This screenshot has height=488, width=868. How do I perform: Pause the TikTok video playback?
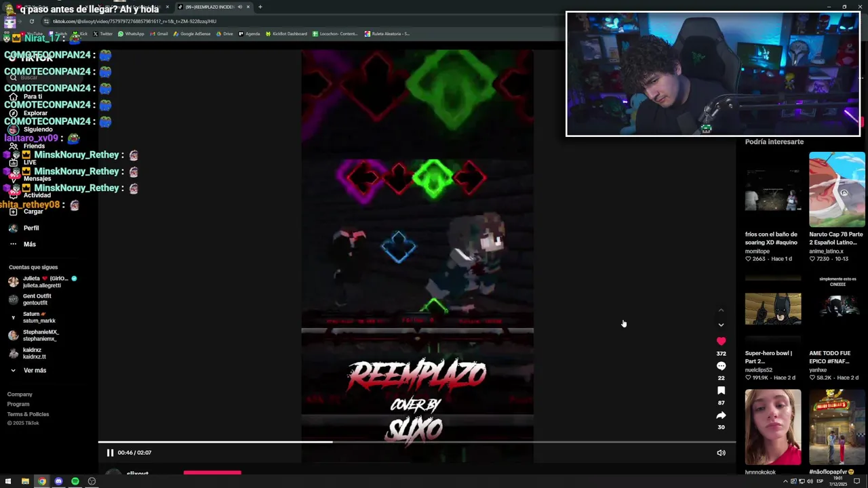110,453
